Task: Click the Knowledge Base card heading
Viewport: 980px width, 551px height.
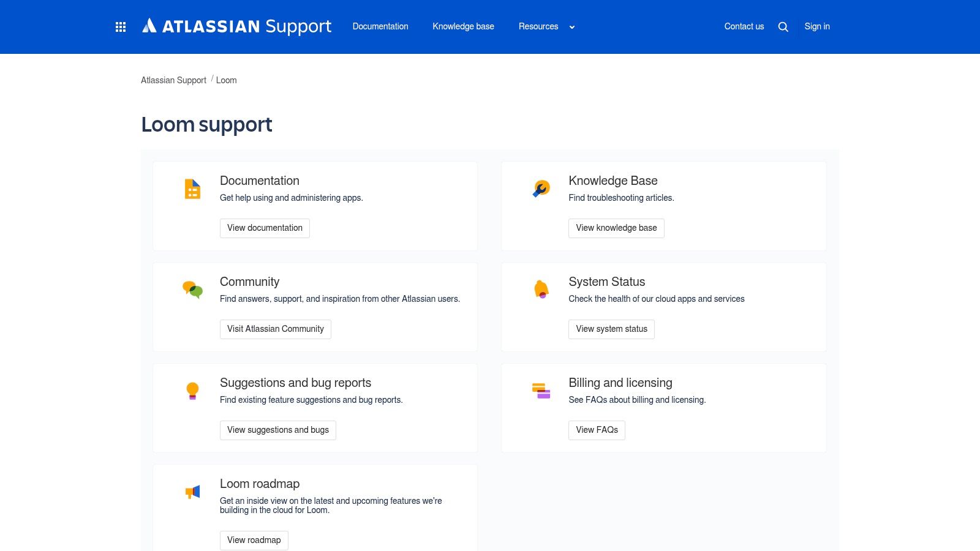Action: pos(613,181)
